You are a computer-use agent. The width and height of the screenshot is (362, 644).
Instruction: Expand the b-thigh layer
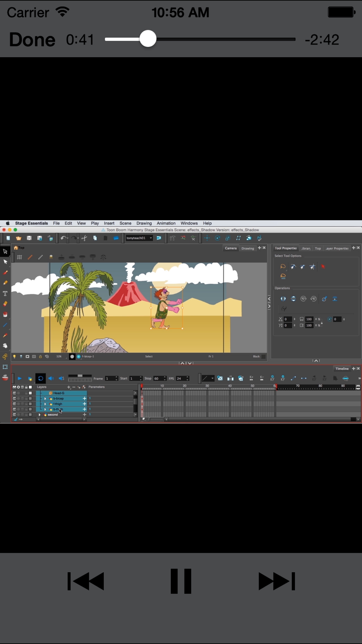coord(45,409)
